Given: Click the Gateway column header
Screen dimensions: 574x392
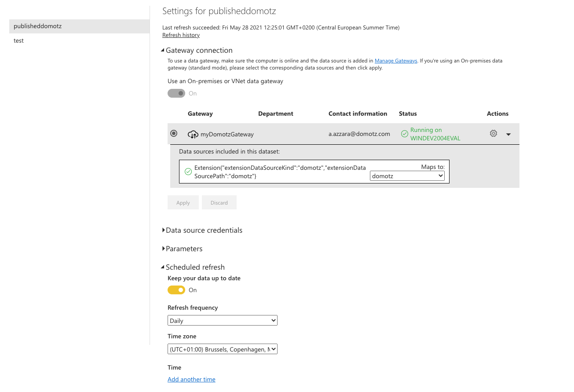Looking at the screenshot, I should tap(200, 114).
